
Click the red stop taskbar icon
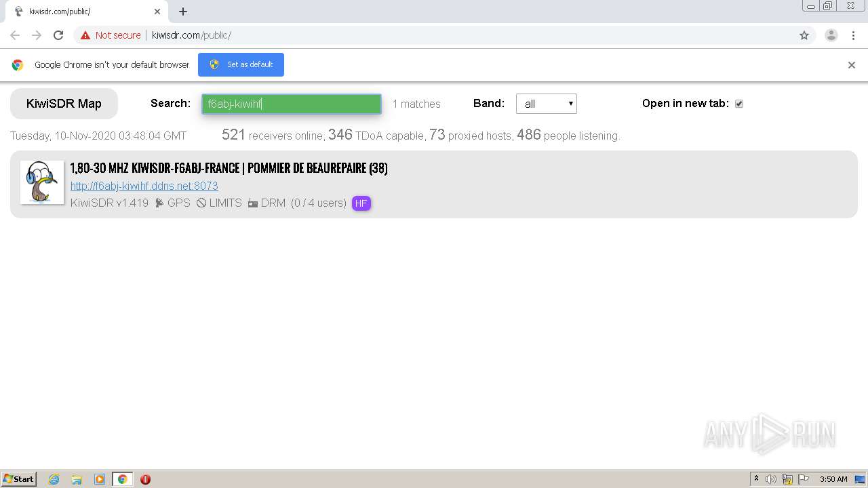145,479
